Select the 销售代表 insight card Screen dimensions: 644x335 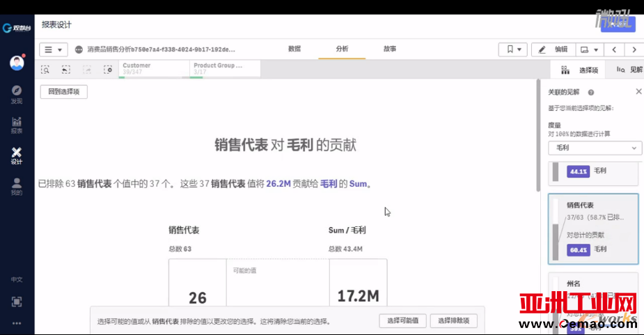click(x=593, y=229)
